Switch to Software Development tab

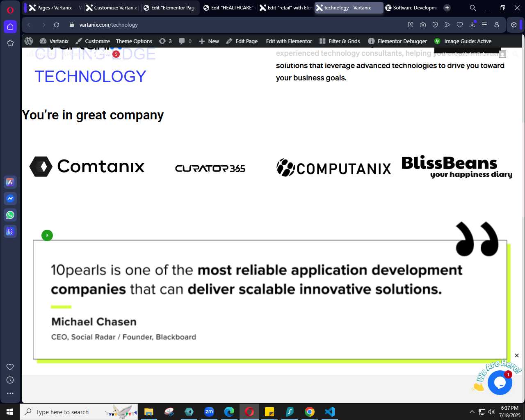click(411, 8)
